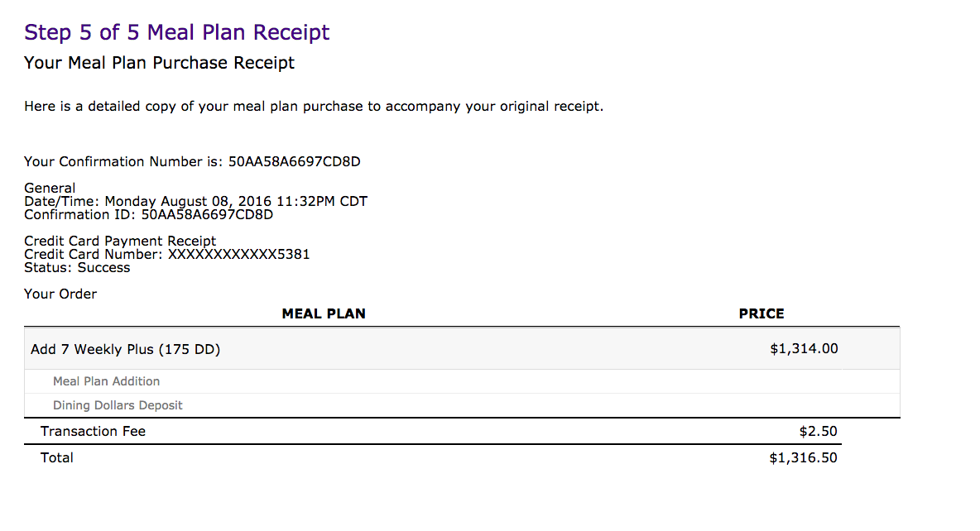The width and height of the screenshot is (980, 531).
Task: Click the Your Order label
Action: [60, 294]
